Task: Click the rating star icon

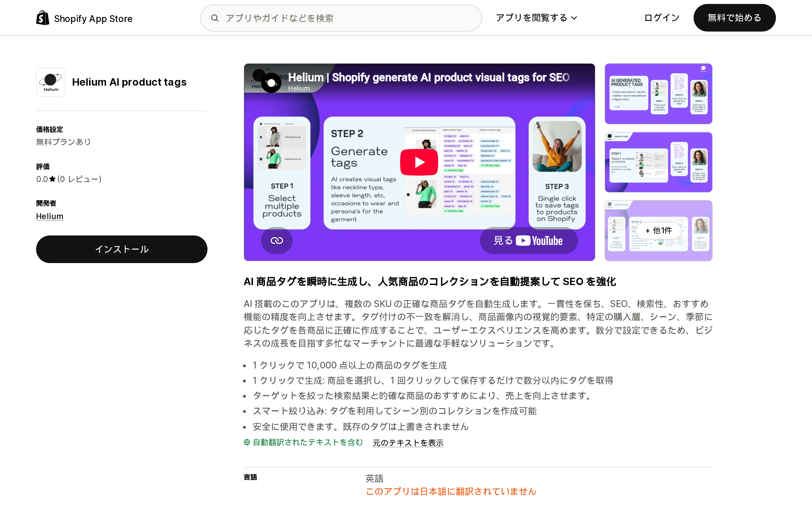Action: [x=52, y=179]
